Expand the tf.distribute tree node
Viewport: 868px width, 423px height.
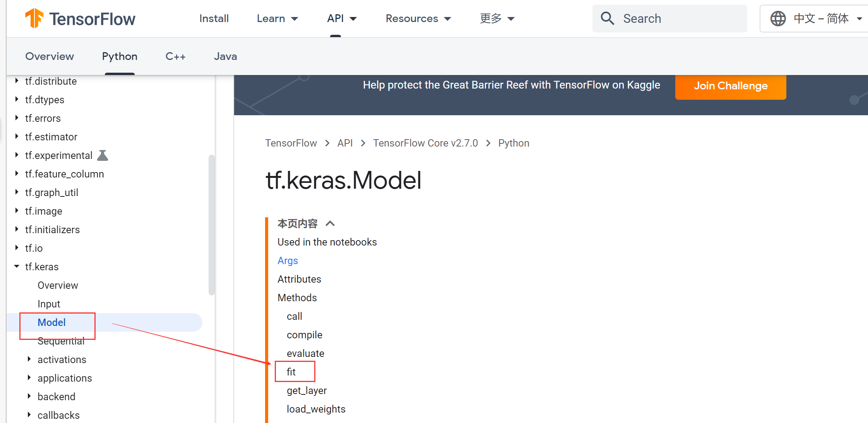pyautogui.click(x=17, y=81)
